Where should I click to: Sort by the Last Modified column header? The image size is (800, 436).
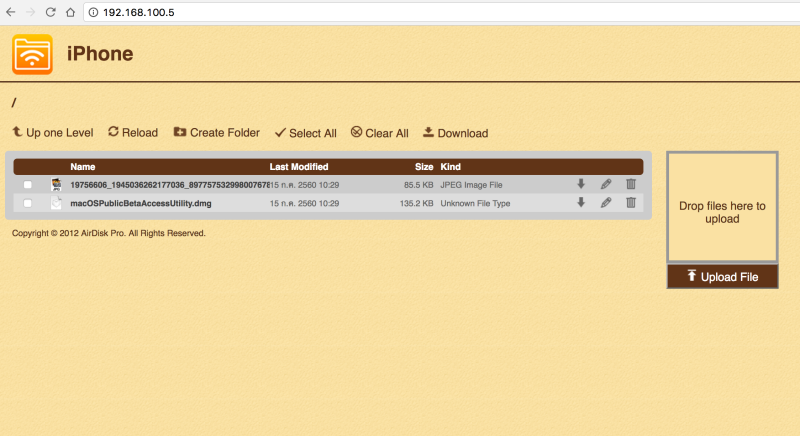point(299,167)
